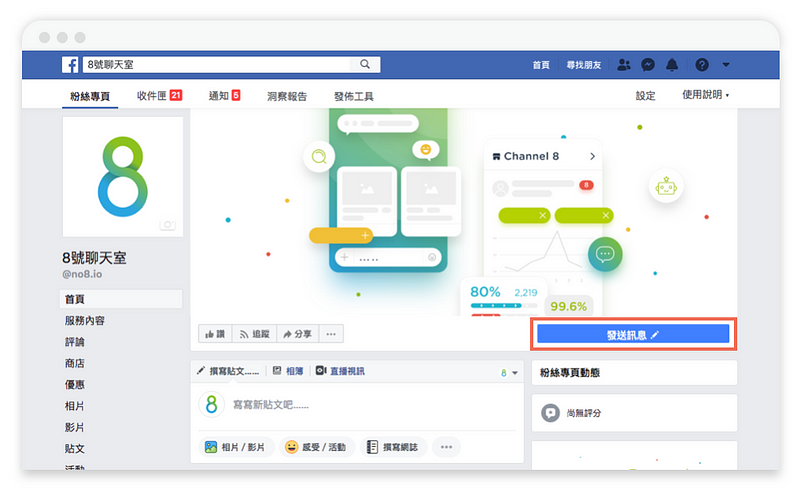Go to 首頁 in the blue top bar
This screenshot has width=800, height=500.
click(541, 65)
